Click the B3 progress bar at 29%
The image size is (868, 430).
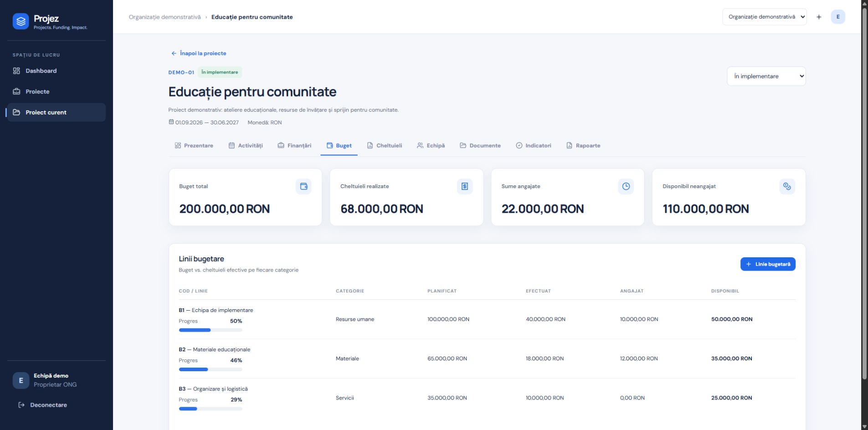[211, 409]
